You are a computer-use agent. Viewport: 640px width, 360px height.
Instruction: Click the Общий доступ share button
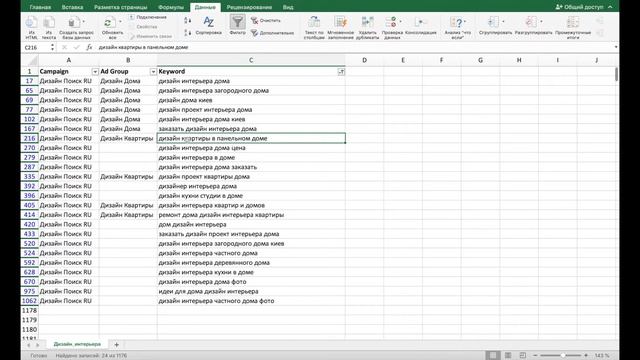[x=580, y=7]
